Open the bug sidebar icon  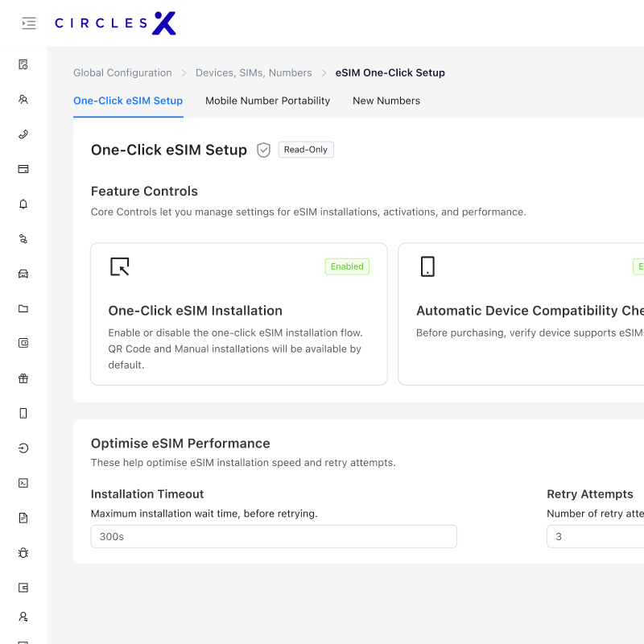click(23, 553)
